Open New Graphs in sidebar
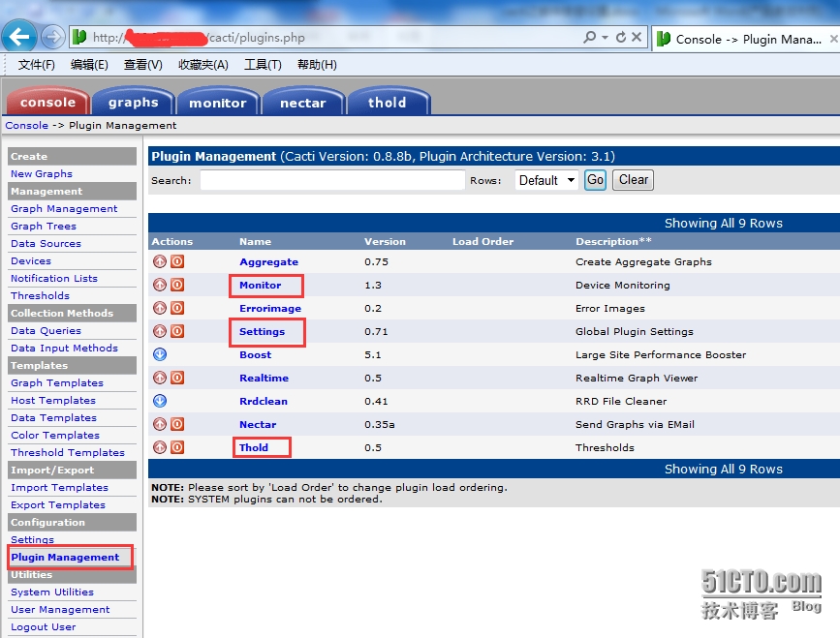This screenshot has height=638, width=840. pyautogui.click(x=42, y=173)
